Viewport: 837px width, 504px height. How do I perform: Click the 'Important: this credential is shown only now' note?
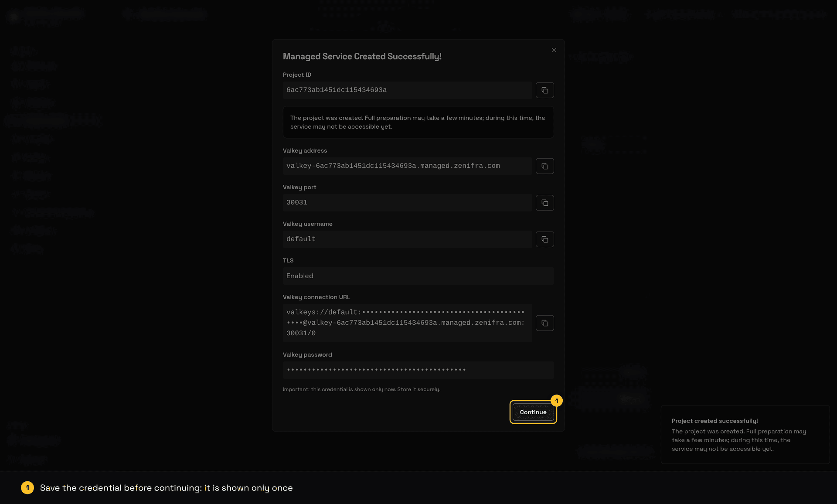[x=361, y=389]
